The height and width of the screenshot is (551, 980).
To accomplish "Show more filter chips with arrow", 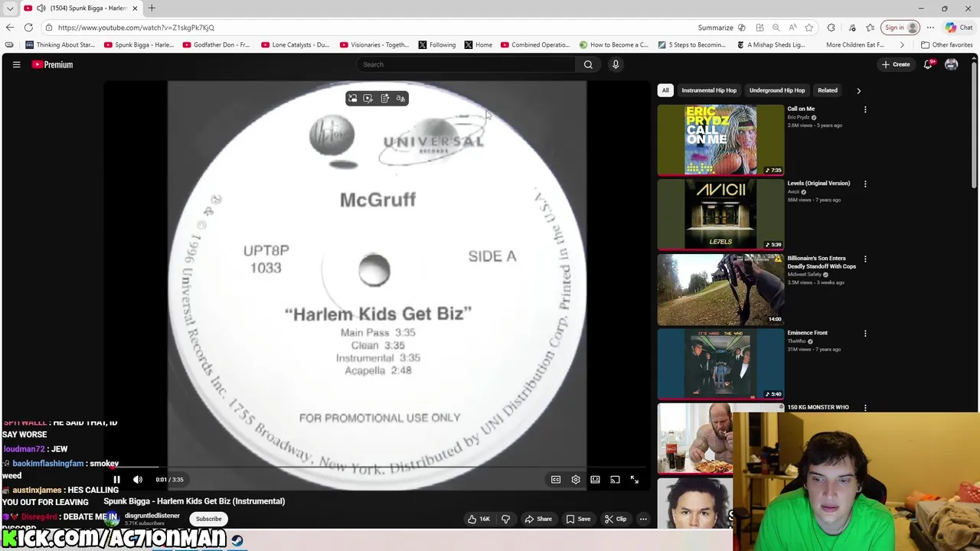I will click(x=858, y=90).
